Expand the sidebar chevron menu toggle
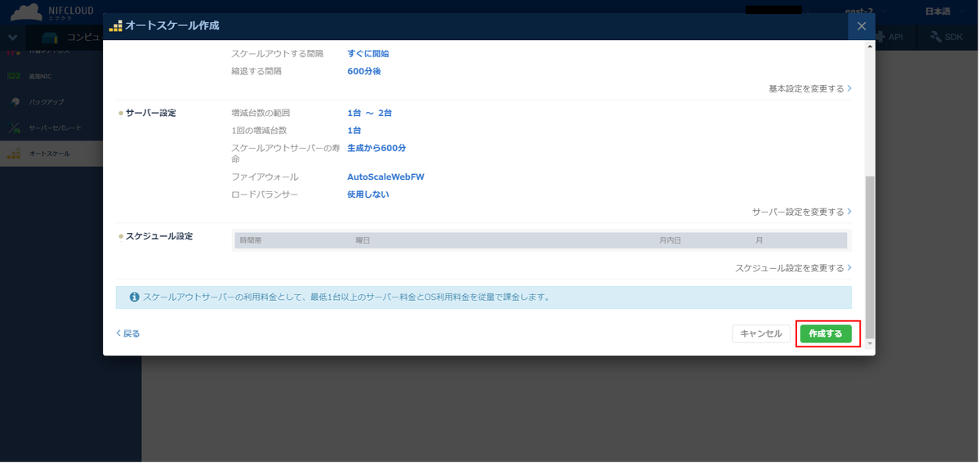 coord(12,38)
